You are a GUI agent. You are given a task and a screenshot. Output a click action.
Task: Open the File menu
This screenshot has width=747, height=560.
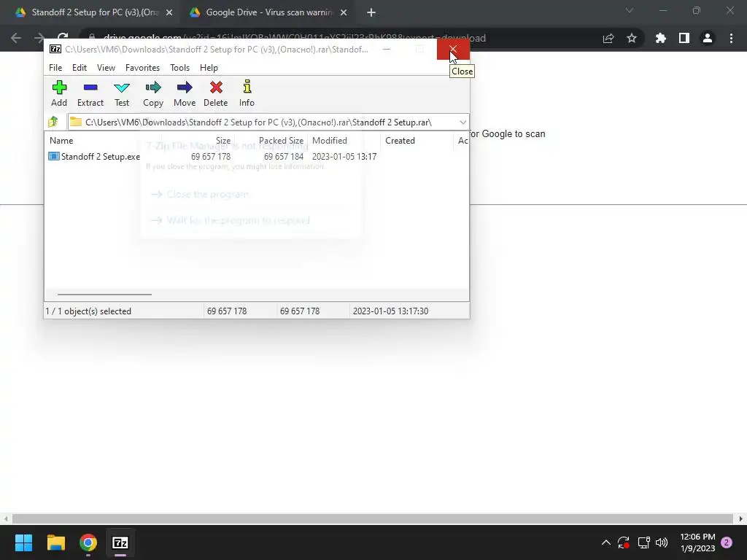[x=55, y=68]
